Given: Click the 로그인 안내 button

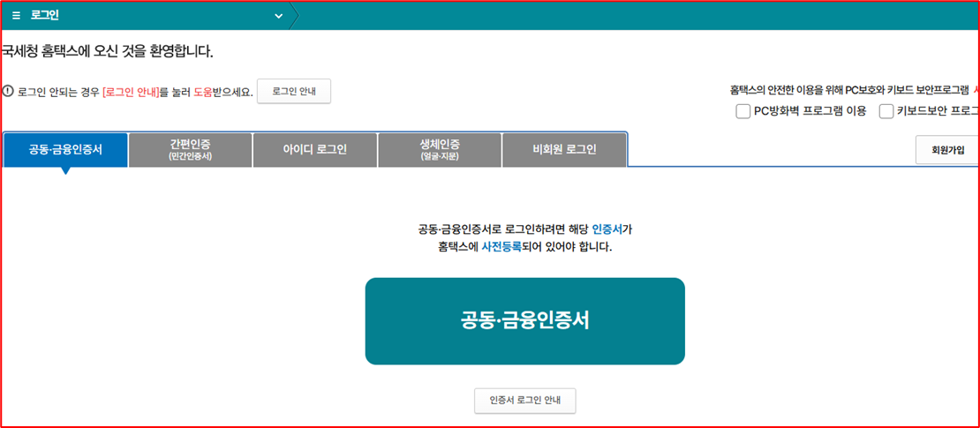Looking at the screenshot, I should [294, 91].
